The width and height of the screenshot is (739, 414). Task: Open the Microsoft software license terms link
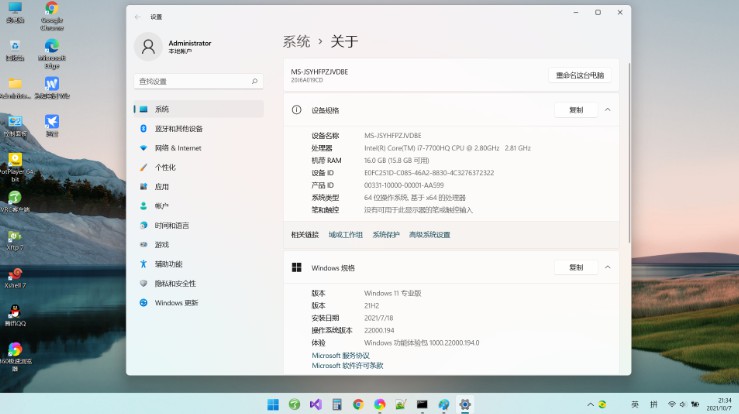tap(347, 365)
